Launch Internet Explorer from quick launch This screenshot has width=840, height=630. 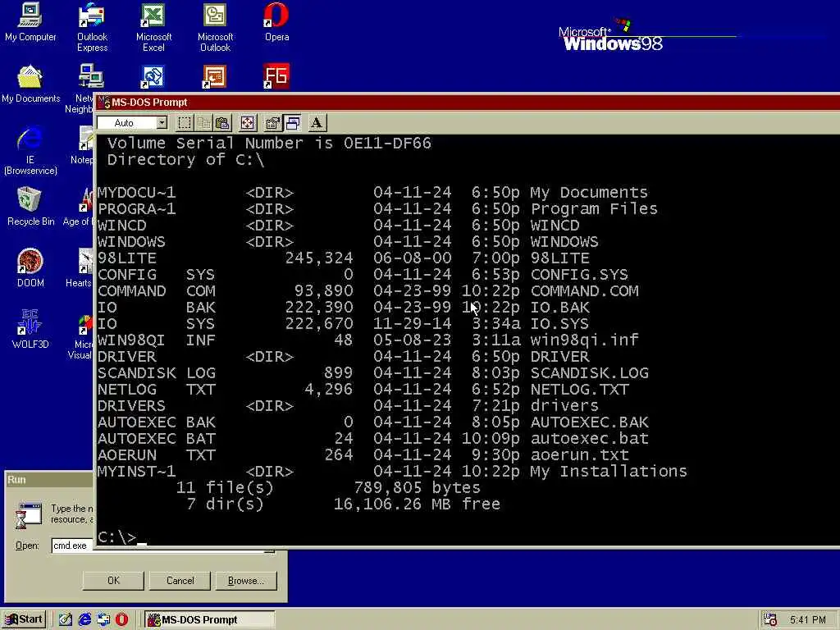(84, 619)
